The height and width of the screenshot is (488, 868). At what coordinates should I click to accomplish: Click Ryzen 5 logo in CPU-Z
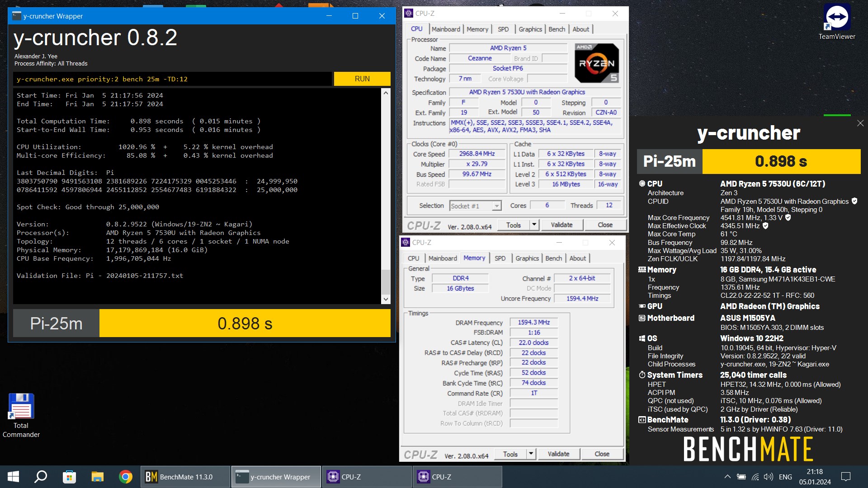597,63
